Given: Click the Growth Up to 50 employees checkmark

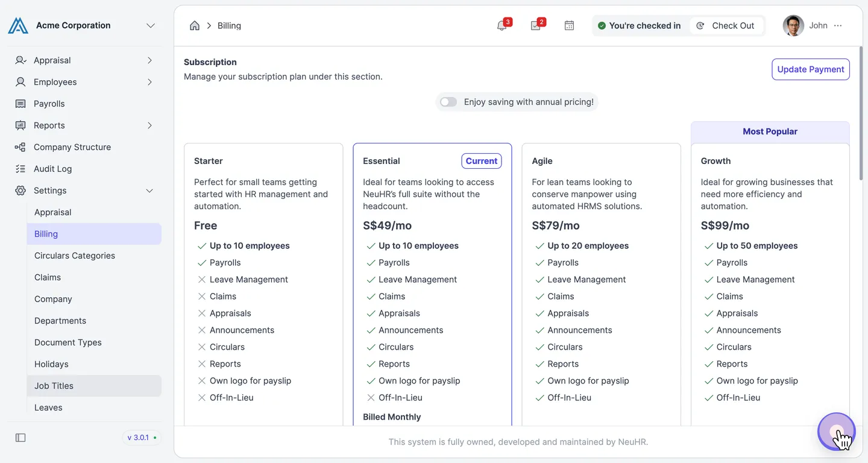Looking at the screenshot, I should tap(708, 246).
